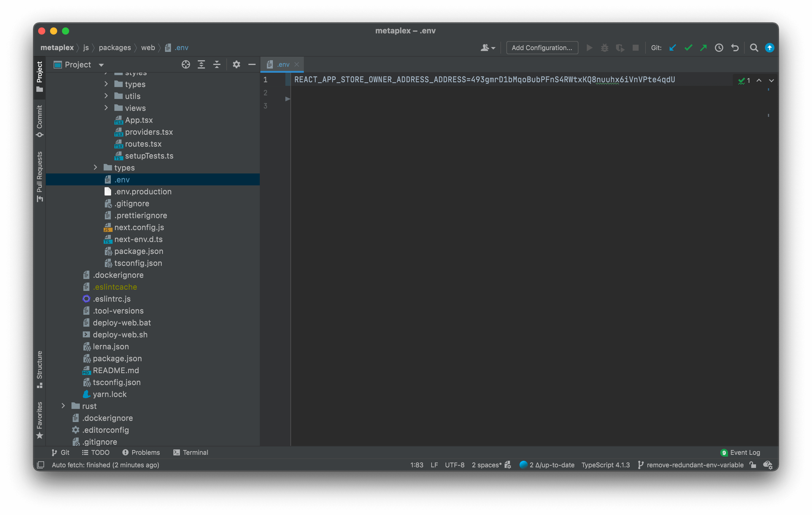This screenshot has height=515, width=812.
Task: Toggle the Project tool window stripe button
Action: tap(40, 77)
